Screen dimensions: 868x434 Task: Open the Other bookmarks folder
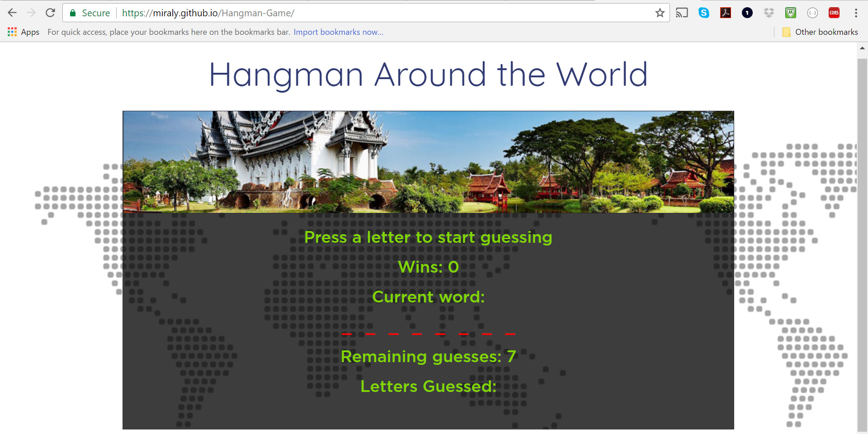click(x=820, y=32)
